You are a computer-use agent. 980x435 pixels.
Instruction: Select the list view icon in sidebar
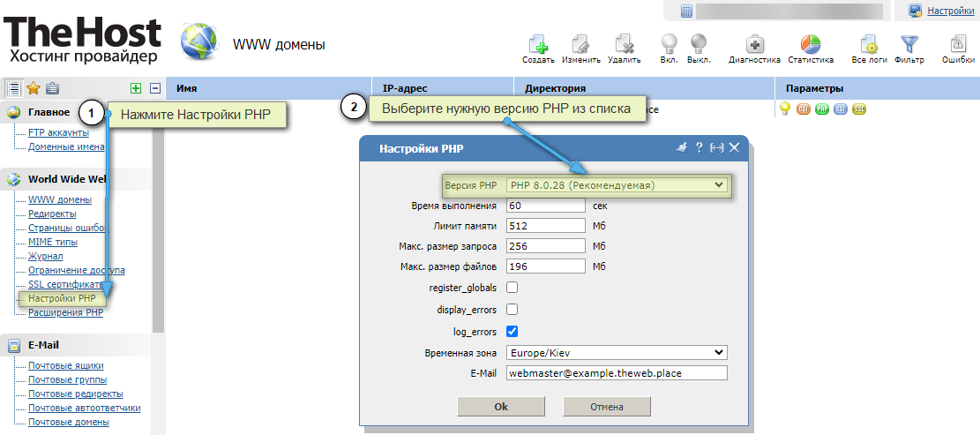(x=12, y=87)
